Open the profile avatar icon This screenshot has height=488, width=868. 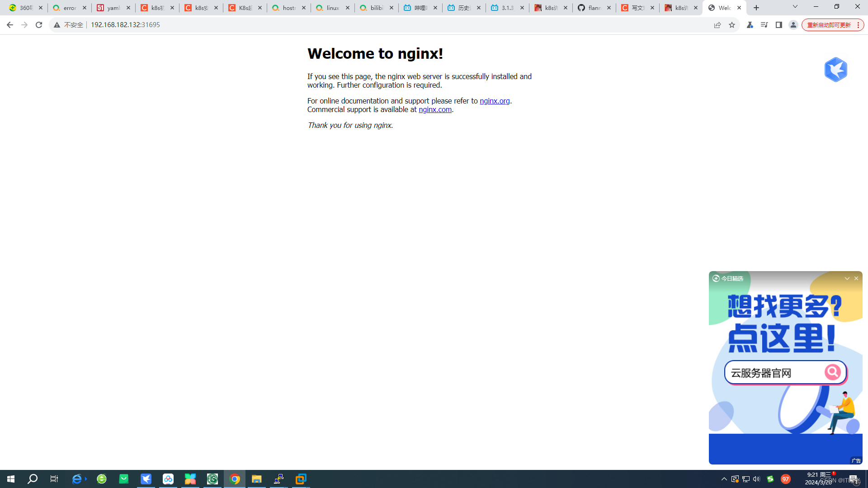pos(793,25)
